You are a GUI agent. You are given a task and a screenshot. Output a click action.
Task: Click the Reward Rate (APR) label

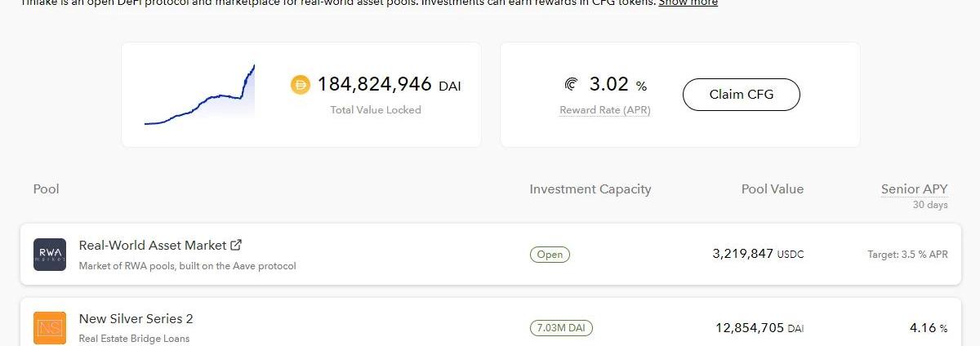tap(604, 110)
